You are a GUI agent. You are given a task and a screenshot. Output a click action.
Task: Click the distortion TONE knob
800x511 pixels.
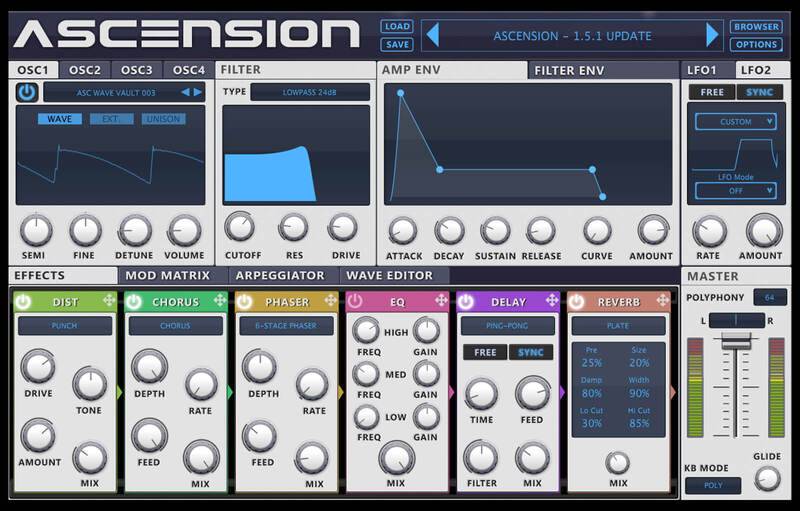coord(90,385)
